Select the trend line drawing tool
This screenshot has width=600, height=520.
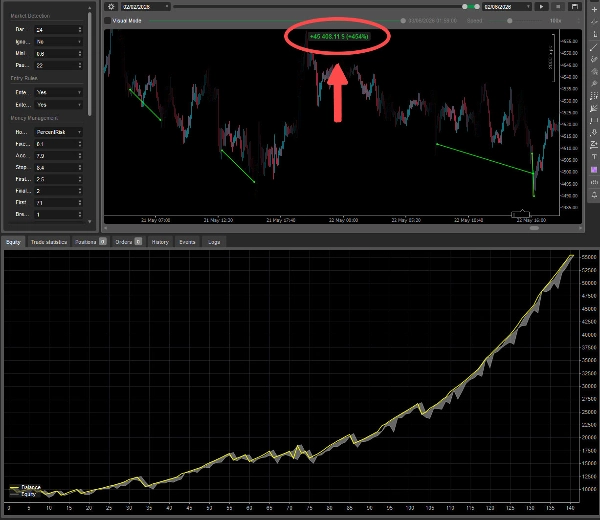point(594,47)
